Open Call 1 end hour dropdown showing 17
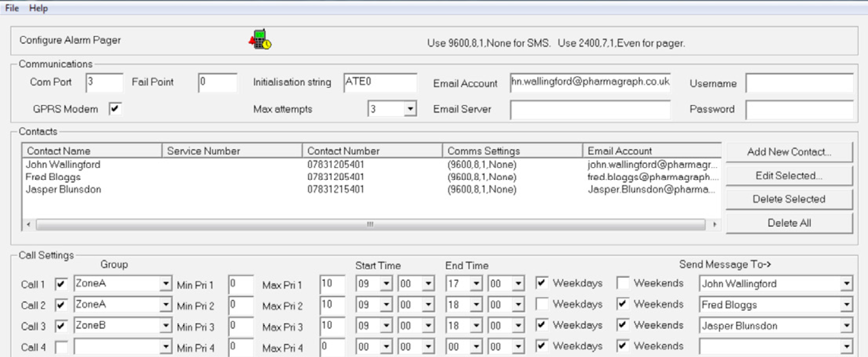 [476, 283]
